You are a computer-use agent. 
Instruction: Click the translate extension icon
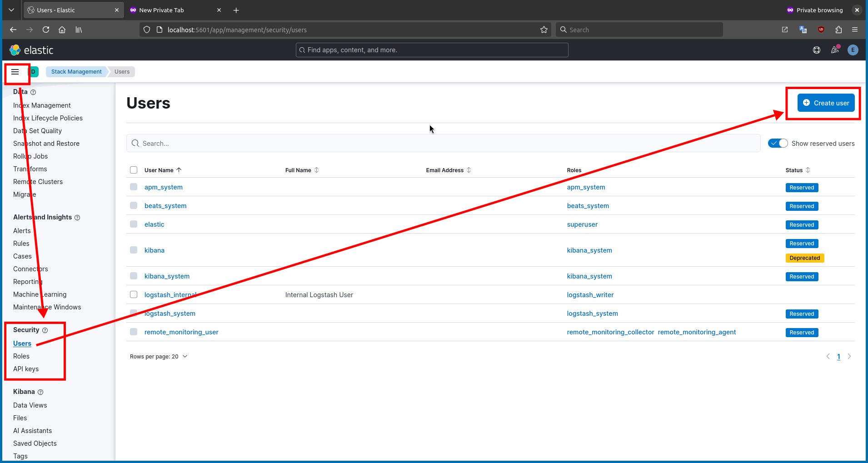click(x=803, y=30)
